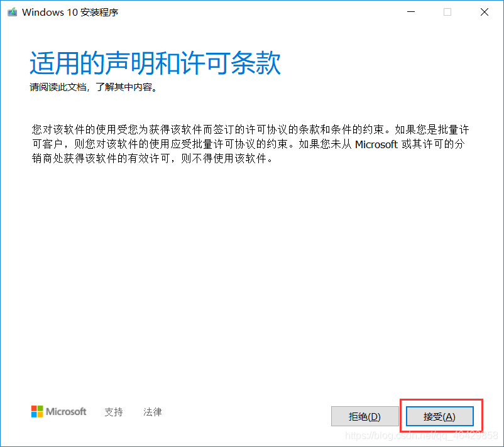The height and width of the screenshot is (447, 504).
Task: Click the Windows 10 setup title bar icon
Action: point(12,12)
